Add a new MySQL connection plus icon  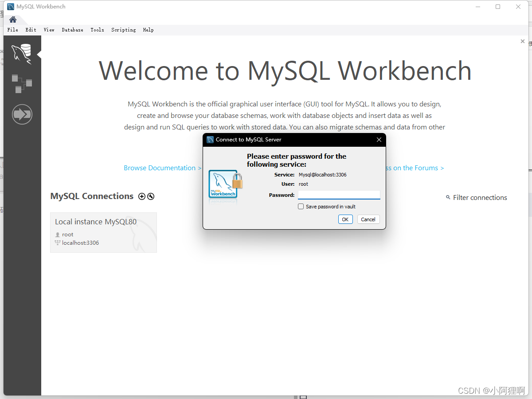(142, 196)
